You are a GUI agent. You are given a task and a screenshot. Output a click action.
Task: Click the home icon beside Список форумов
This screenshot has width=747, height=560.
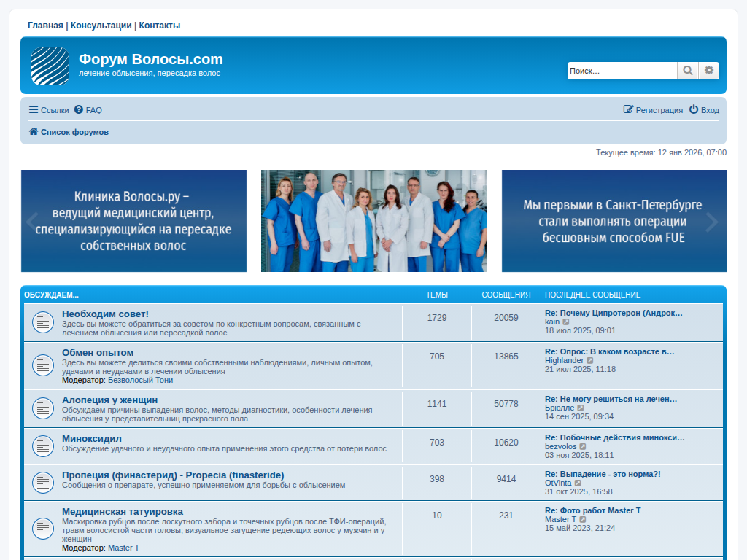coord(34,132)
